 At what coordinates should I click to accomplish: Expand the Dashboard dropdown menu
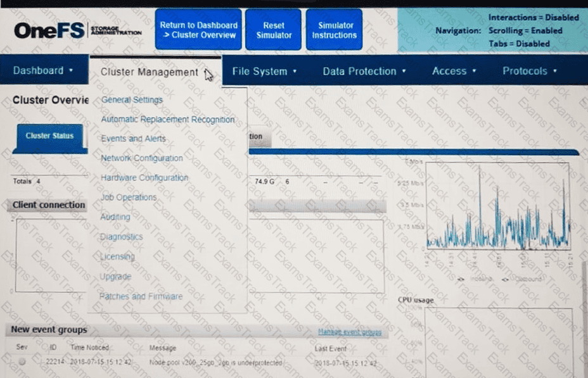pos(43,70)
